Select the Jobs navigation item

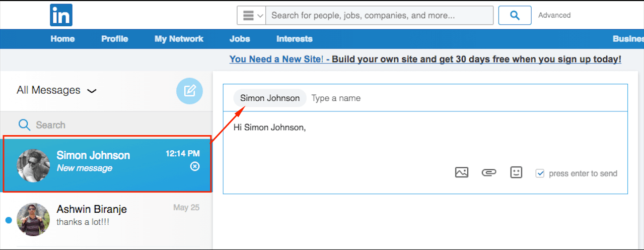pos(240,39)
